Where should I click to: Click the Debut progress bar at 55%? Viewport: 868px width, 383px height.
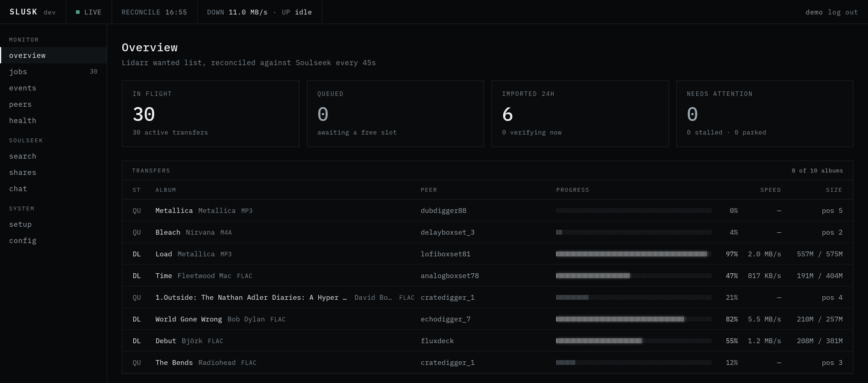click(634, 341)
